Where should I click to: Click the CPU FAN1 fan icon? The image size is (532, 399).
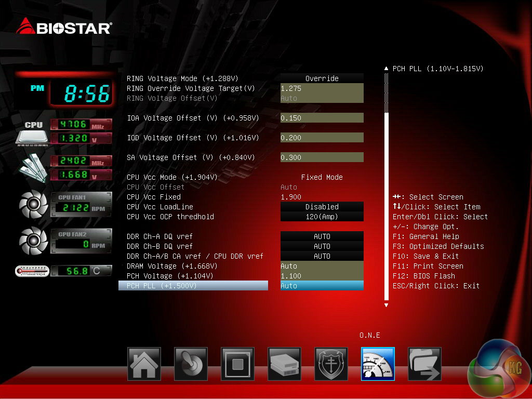[x=33, y=204]
